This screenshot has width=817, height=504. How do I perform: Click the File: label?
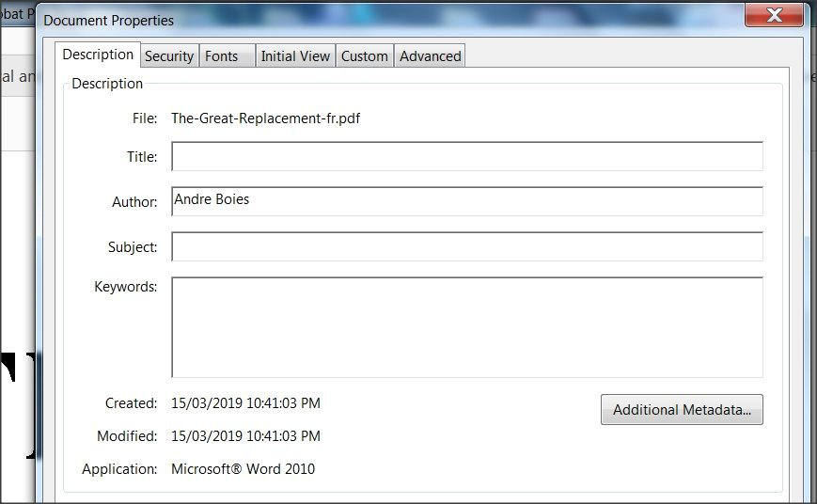click(x=145, y=118)
